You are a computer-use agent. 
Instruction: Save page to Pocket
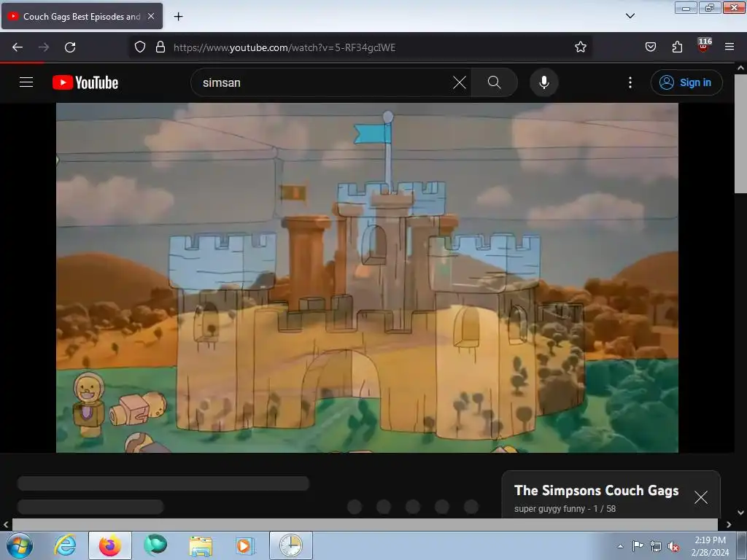(650, 47)
